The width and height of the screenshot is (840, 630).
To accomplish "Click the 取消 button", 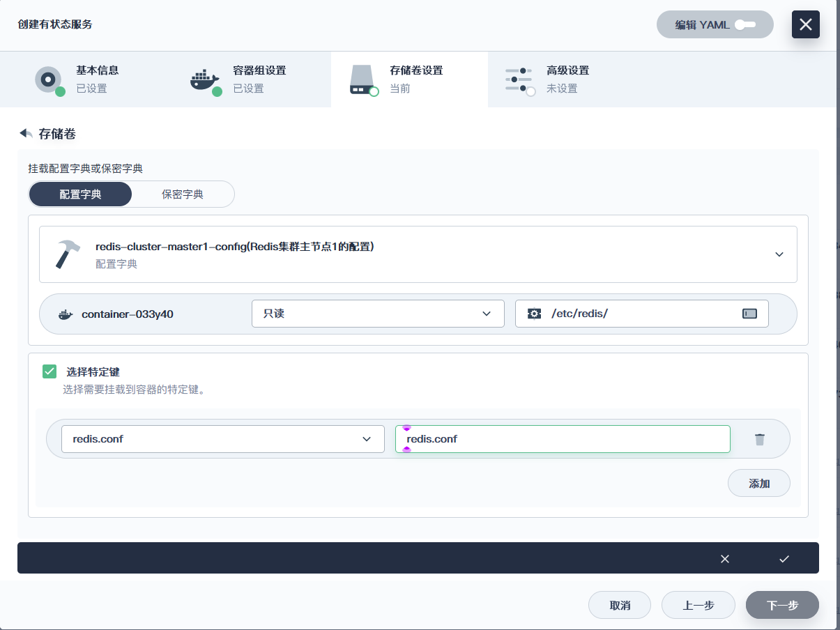I will (620, 606).
